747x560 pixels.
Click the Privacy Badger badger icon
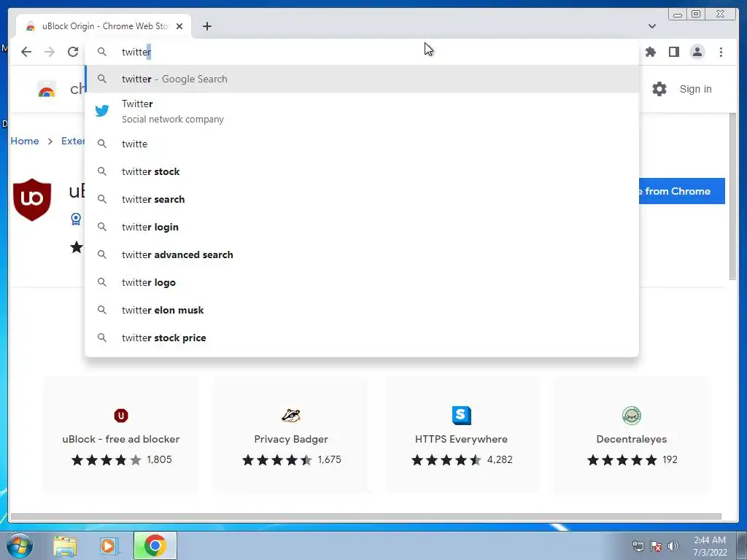pos(291,415)
